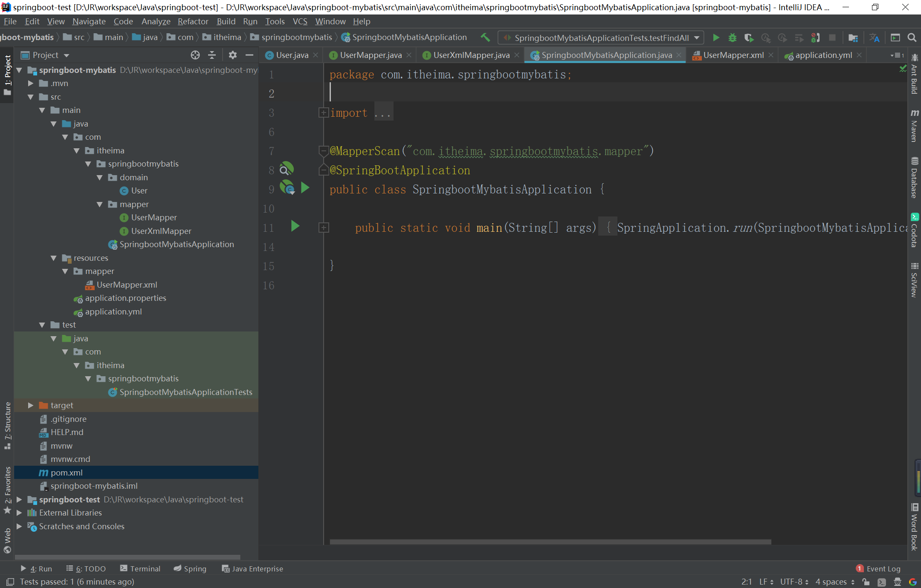
Task: Expand folded import statements
Action: pyautogui.click(x=324, y=112)
